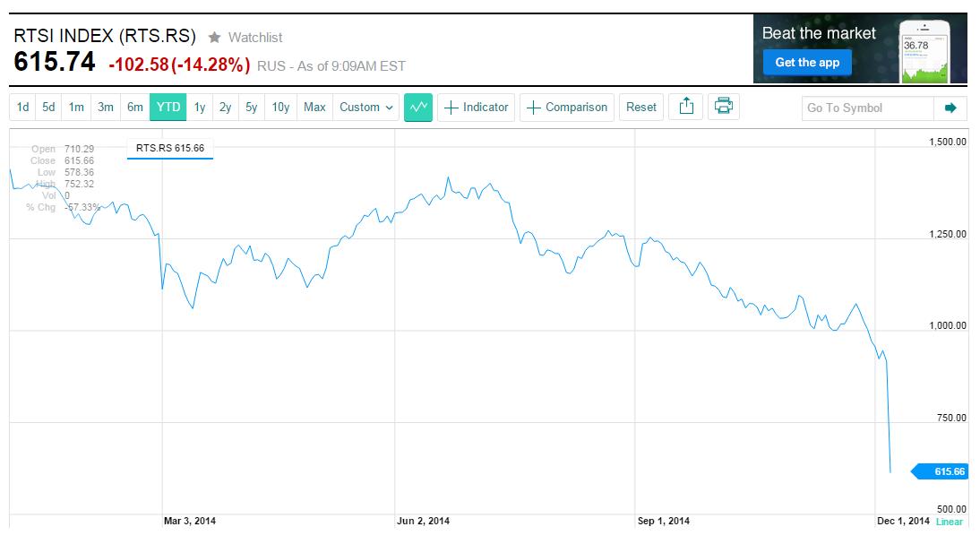
Task: Click the Watchlist star icon
Action: pos(215,38)
